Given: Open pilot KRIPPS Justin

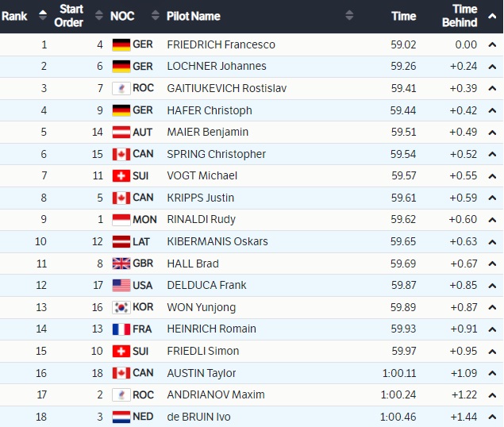Looking at the screenshot, I should coord(200,198).
